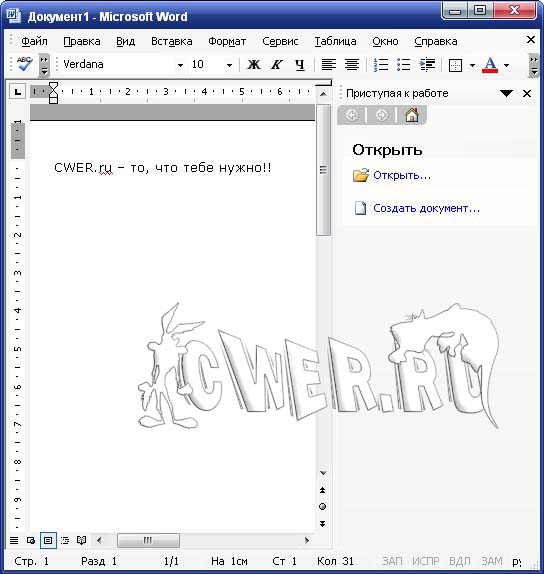Toggle underline formatting (Ч)
Viewport: 544px width, 574px height.
pos(300,65)
